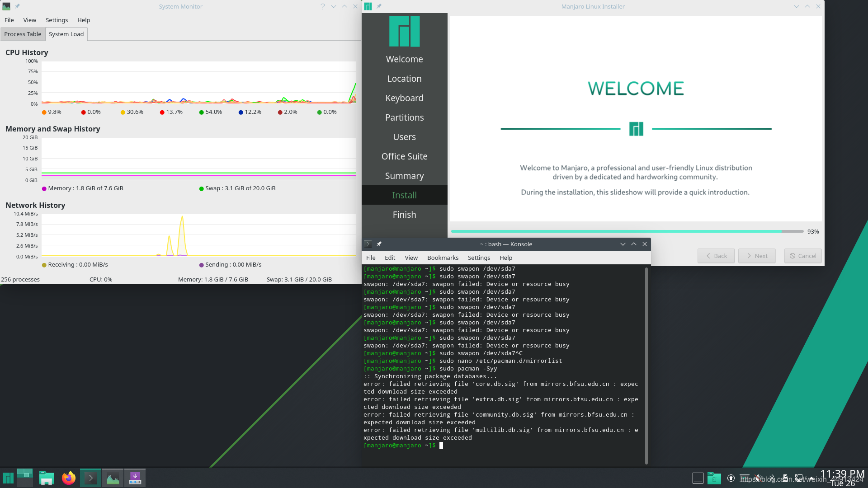Open Help menu in Konsole
This screenshot has width=868, height=488.
(x=506, y=258)
